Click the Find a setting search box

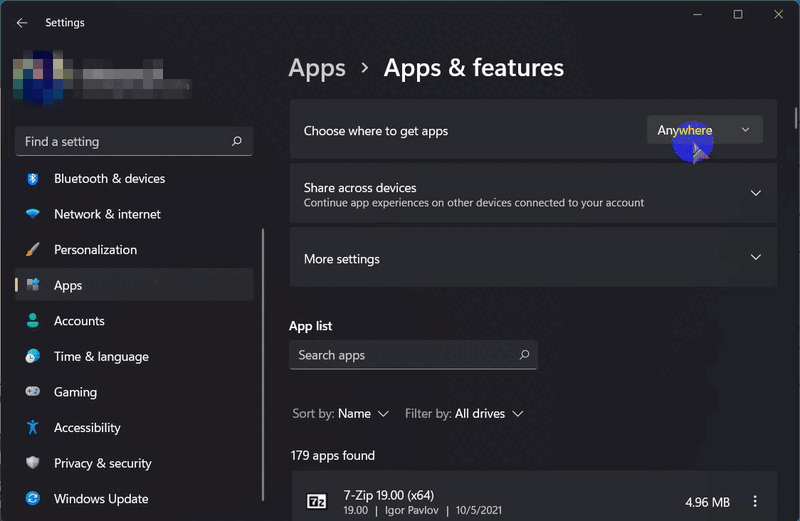tap(125, 142)
